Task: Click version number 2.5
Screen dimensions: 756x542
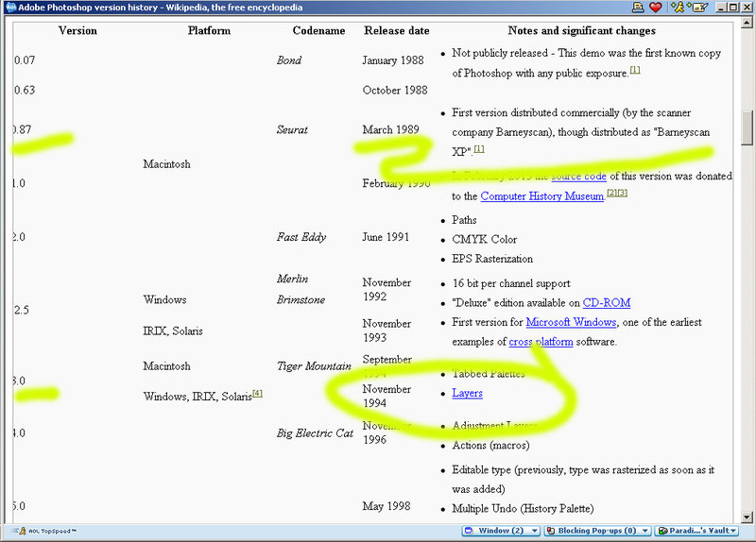Action: (21, 310)
